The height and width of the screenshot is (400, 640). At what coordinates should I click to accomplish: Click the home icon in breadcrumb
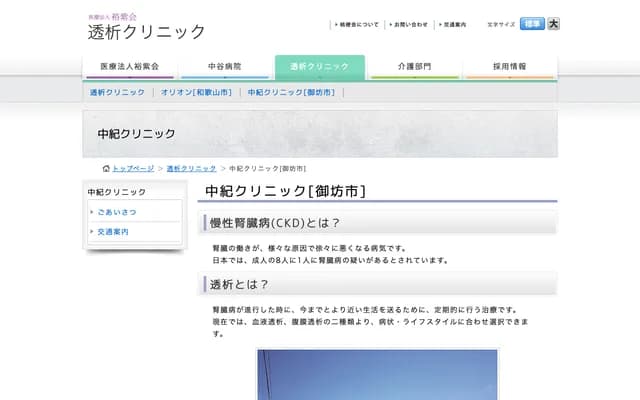[x=106, y=169]
